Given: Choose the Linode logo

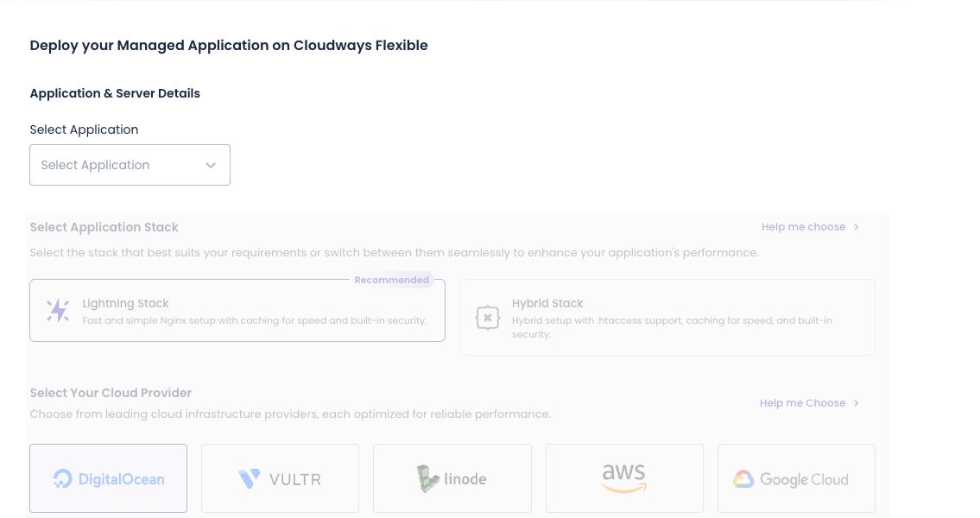Looking at the screenshot, I should (x=452, y=478).
